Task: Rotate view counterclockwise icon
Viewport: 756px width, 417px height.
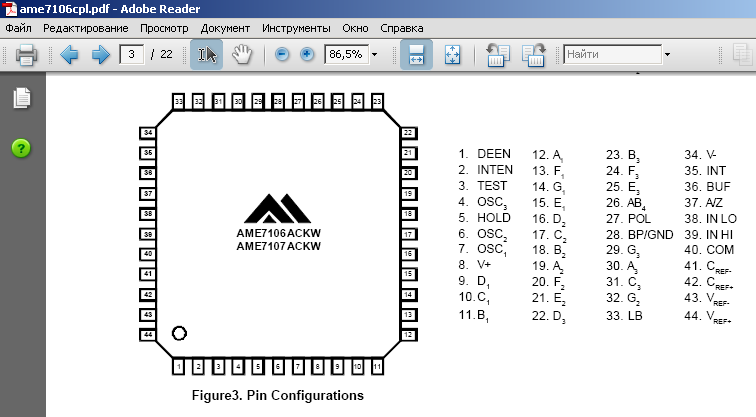Action: tap(498, 54)
